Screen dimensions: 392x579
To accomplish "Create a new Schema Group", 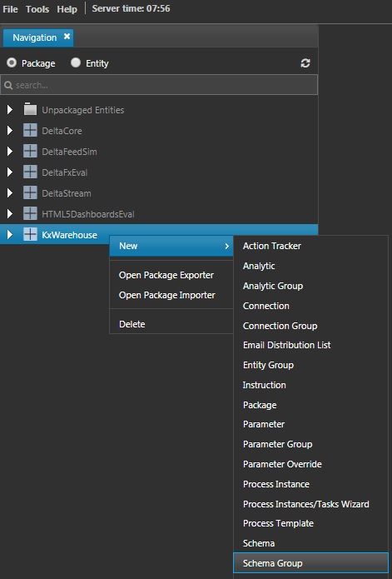I will [x=311, y=563].
